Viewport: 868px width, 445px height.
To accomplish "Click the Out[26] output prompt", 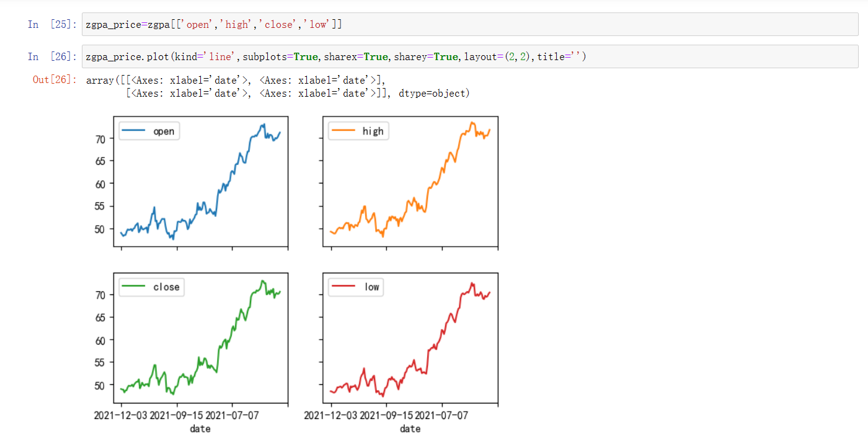I will (55, 79).
